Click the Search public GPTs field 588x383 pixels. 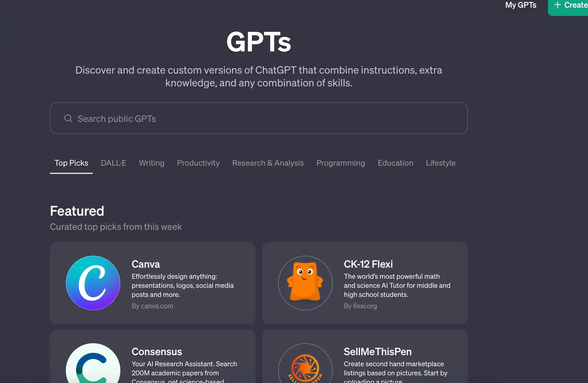[x=259, y=118]
